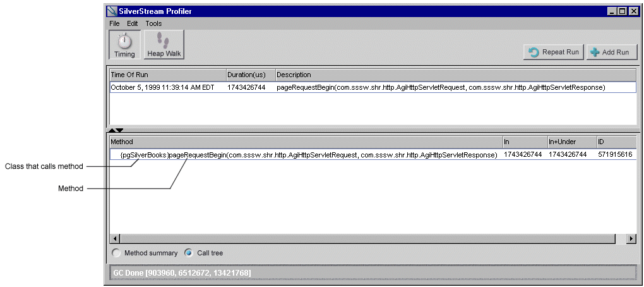Collapse the pane using splitter up arrow
This screenshot has height=287, width=644.
tap(112, 130)
